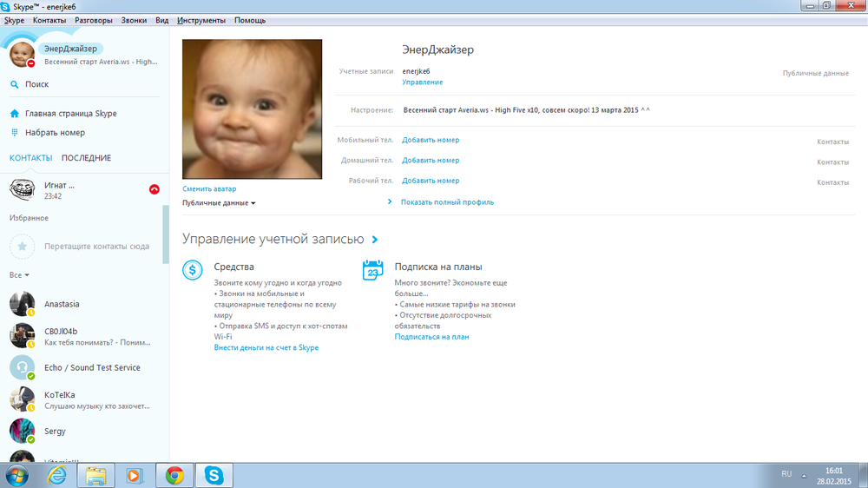This screenshot has height=488, width=868.
Task: Click Сменить аватар link
Action: pos(209,188)
